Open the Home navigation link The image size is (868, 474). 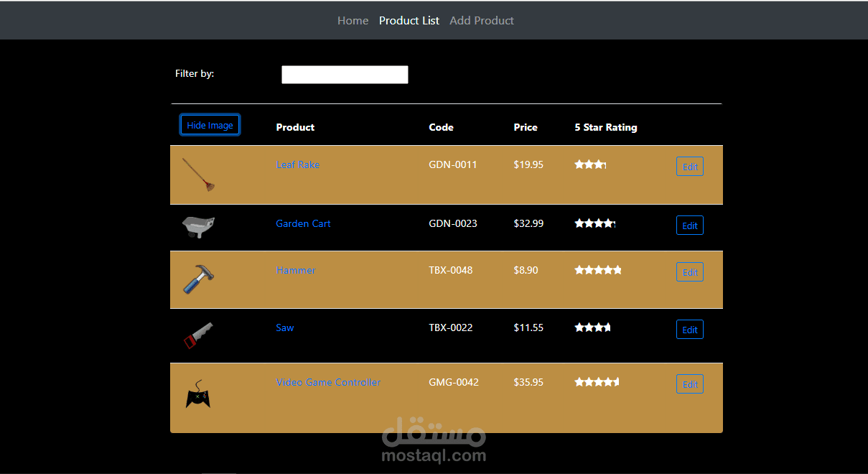tap(353, 21)
